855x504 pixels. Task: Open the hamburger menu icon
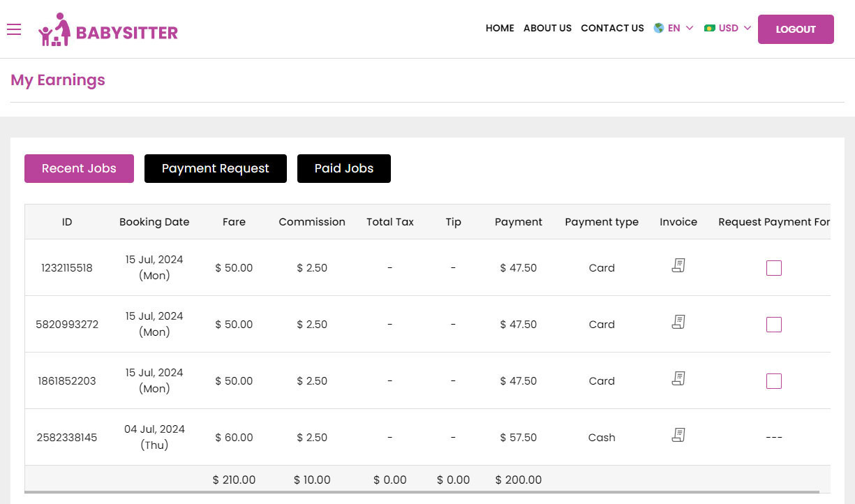pos(14,29)
